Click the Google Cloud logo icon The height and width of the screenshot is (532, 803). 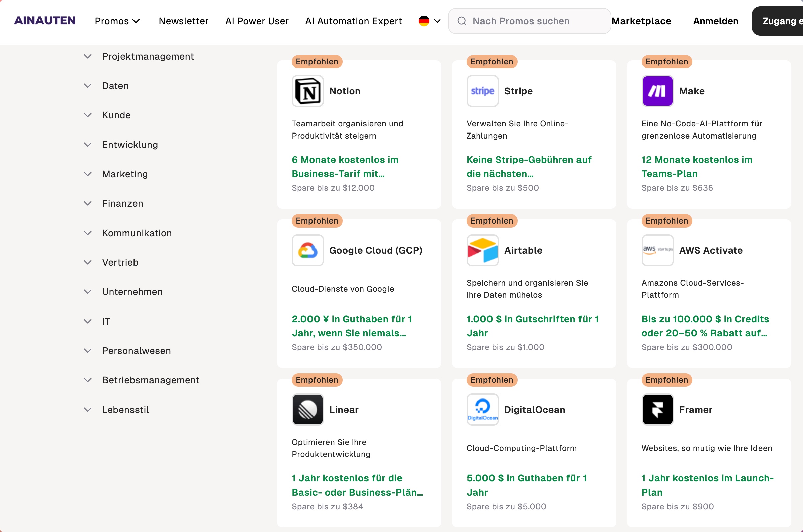tap(308, 250)
